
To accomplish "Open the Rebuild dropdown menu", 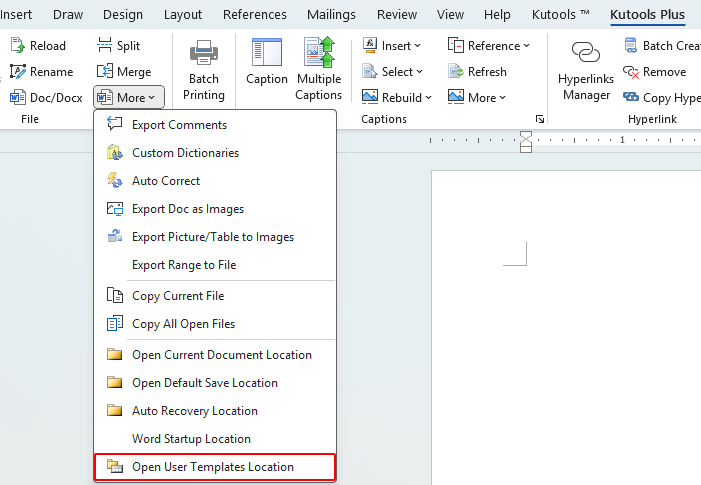I will click(397, 98).
